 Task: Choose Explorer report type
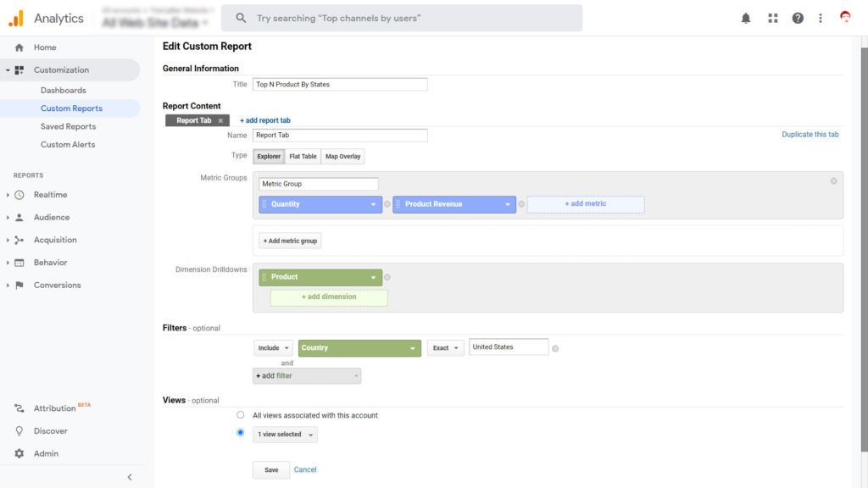pyautogui.click(x=269, y=157)
